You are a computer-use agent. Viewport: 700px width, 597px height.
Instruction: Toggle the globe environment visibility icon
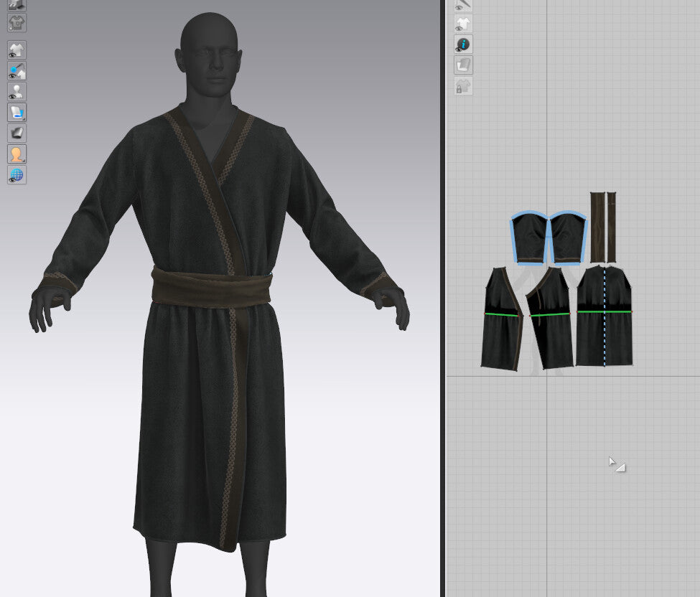(x=17, y=174)
